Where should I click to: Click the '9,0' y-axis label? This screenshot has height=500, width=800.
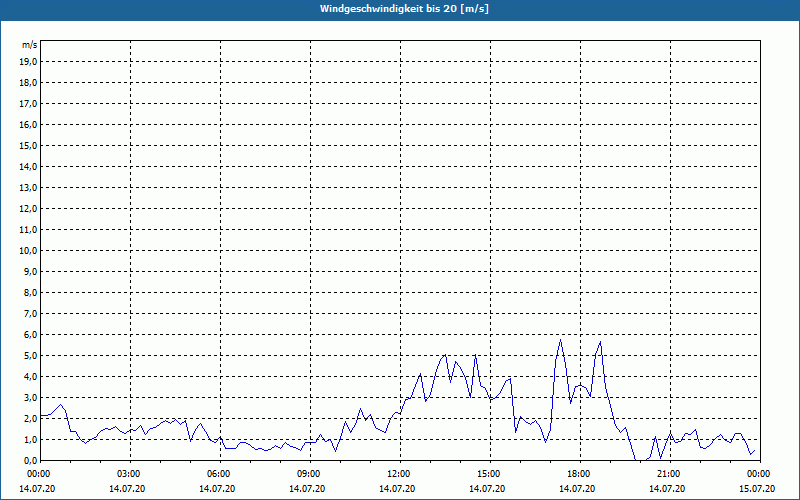(30, 271)
